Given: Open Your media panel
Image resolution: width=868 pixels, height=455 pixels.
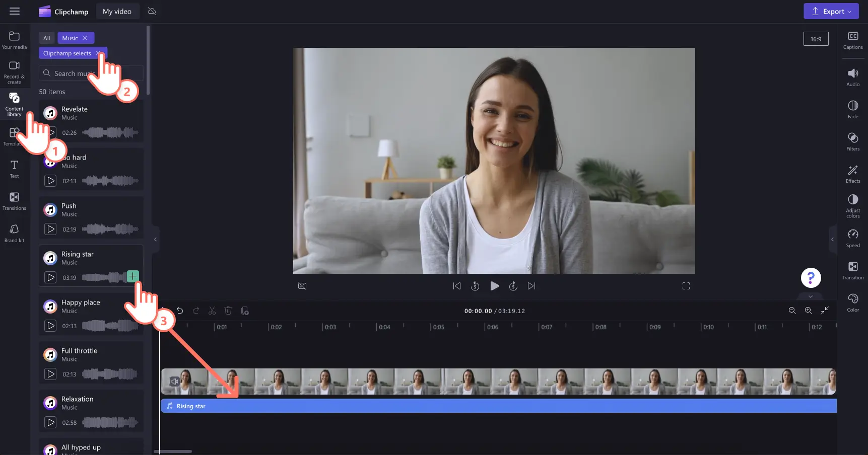Looking at the screenshot, I should pos(14,40).
